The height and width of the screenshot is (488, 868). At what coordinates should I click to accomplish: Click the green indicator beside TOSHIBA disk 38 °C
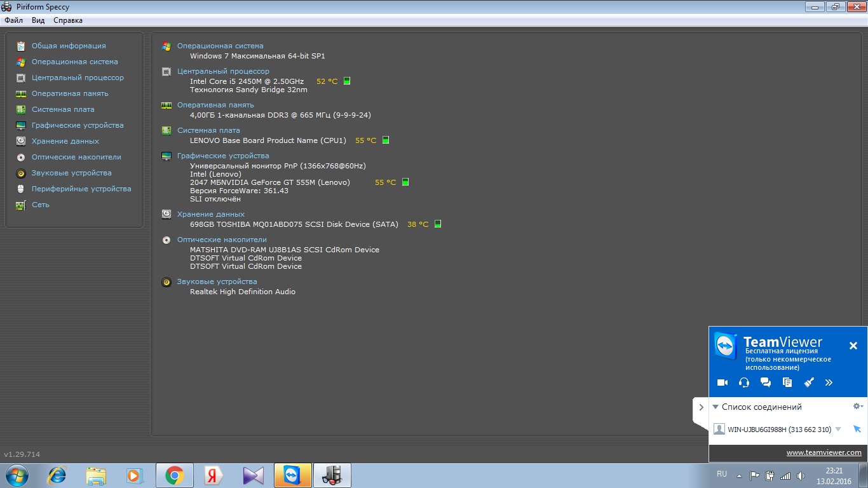point(438,224)
